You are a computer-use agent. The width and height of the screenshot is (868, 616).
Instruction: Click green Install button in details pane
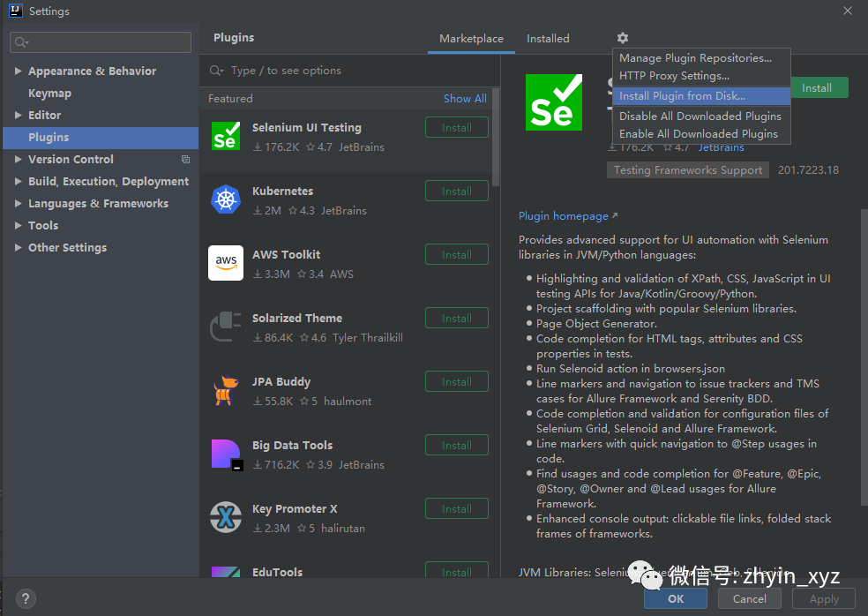coord(819,87)
